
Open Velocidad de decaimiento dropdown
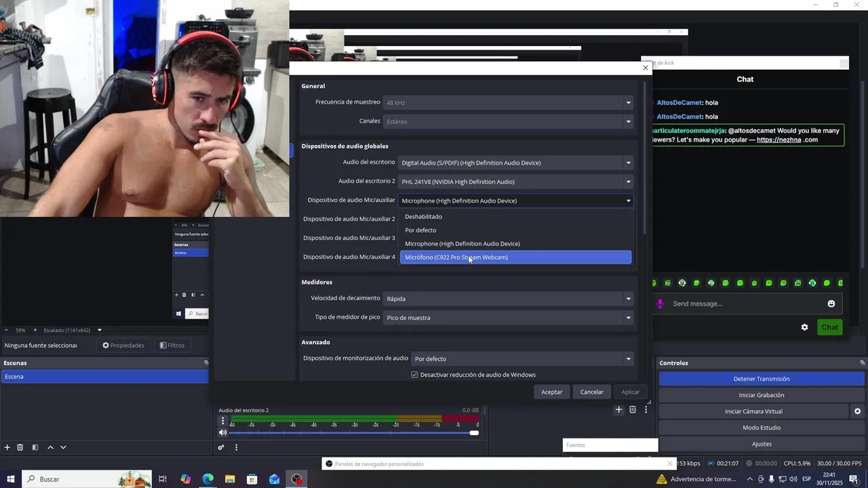508,298
